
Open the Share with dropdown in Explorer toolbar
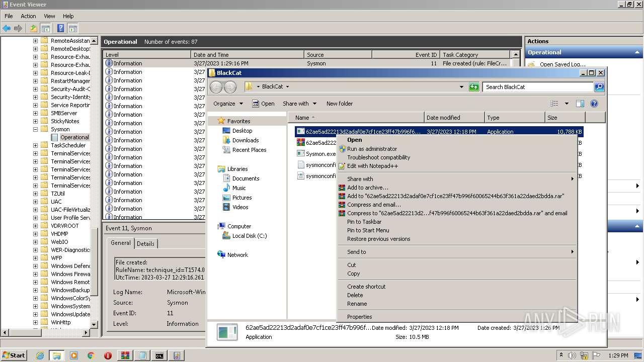(299, 104)
